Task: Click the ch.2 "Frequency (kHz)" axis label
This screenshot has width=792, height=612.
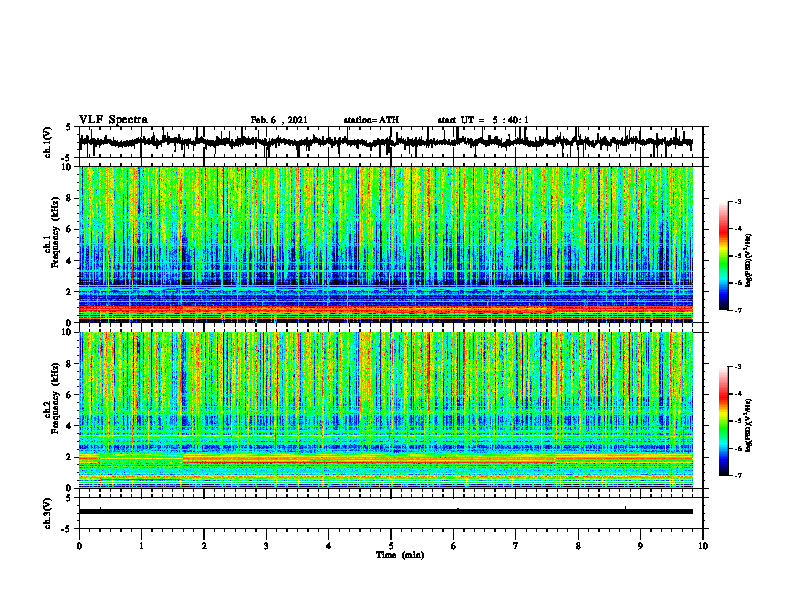Action: (55, 398)
